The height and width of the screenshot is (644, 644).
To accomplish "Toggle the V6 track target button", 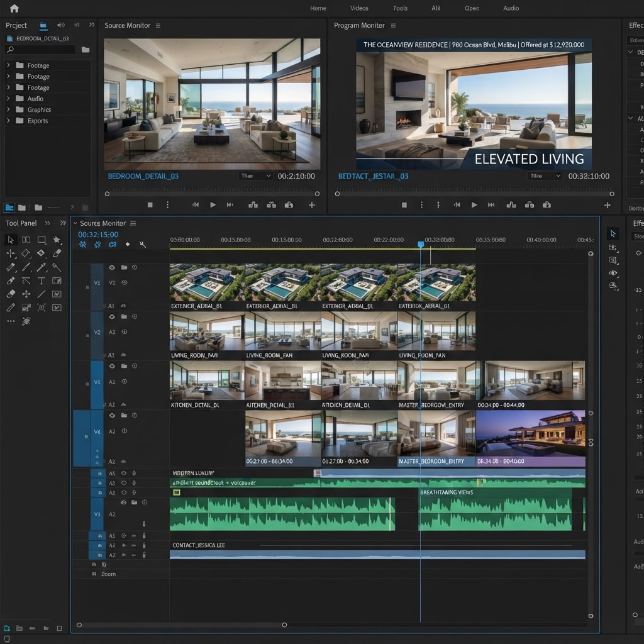I will tap(97, 431).
